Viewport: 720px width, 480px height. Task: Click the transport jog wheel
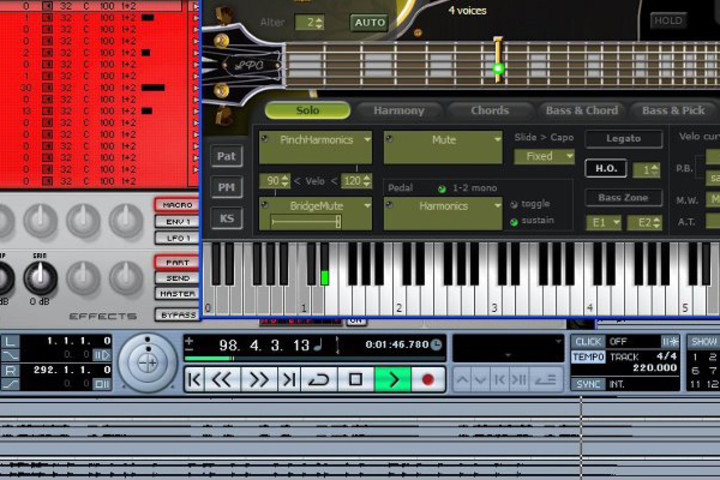click(148, 362)
